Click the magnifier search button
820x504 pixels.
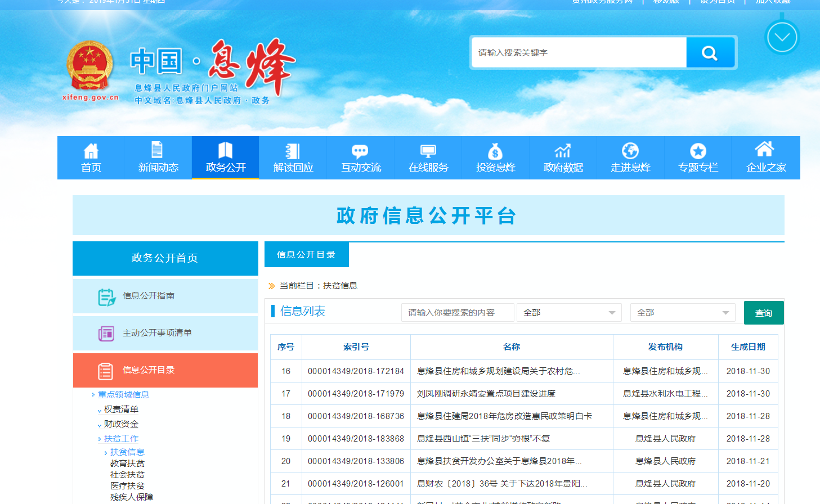click(x=710, y=53)
